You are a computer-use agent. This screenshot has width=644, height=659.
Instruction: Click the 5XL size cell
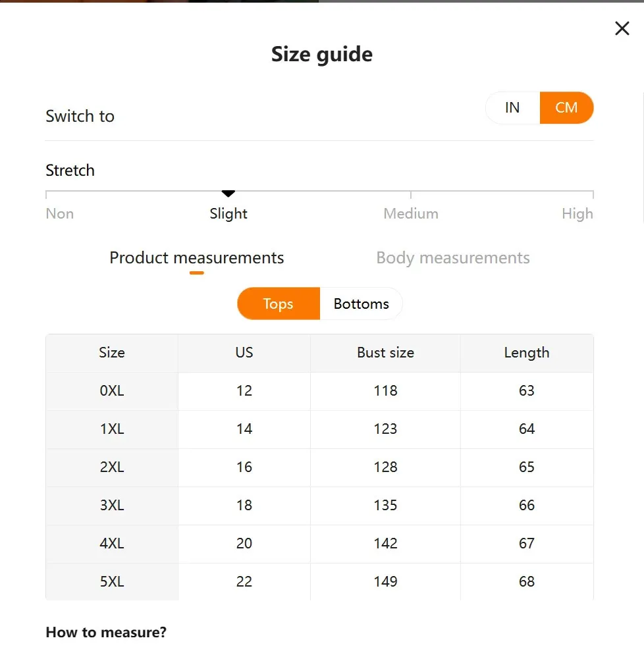click(x=112, y=581)
